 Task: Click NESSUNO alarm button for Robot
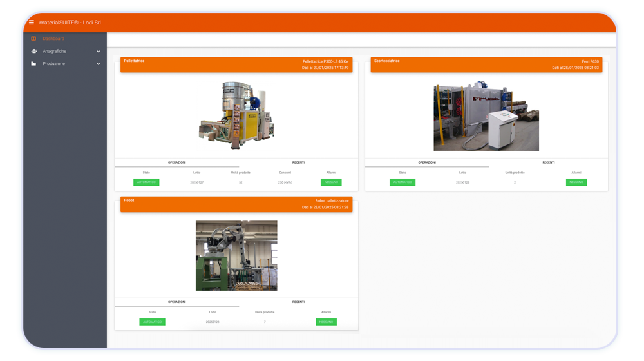coord(326,322)
